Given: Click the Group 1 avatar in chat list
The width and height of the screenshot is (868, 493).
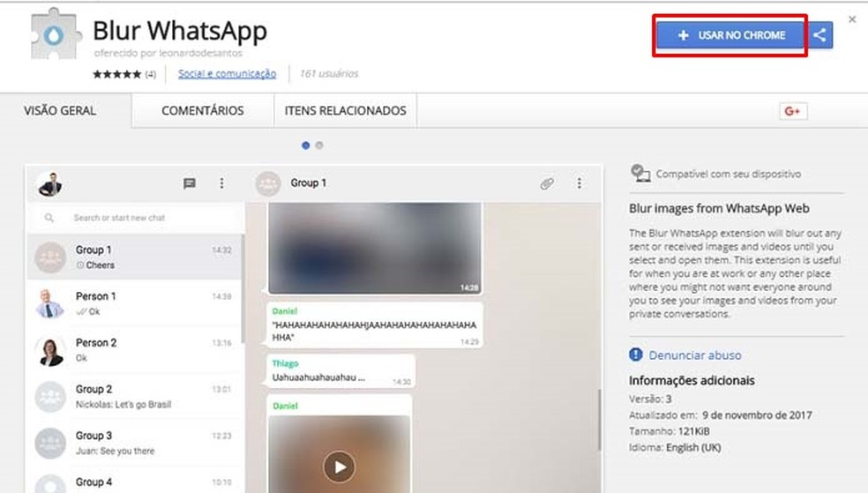Looking at the screenshot, I should point(49,258).
